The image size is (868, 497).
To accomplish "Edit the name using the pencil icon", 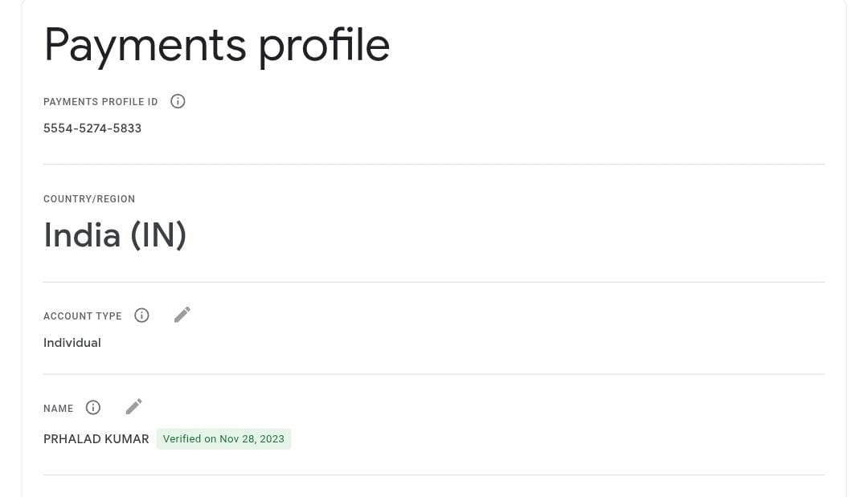I will [133, 407].
